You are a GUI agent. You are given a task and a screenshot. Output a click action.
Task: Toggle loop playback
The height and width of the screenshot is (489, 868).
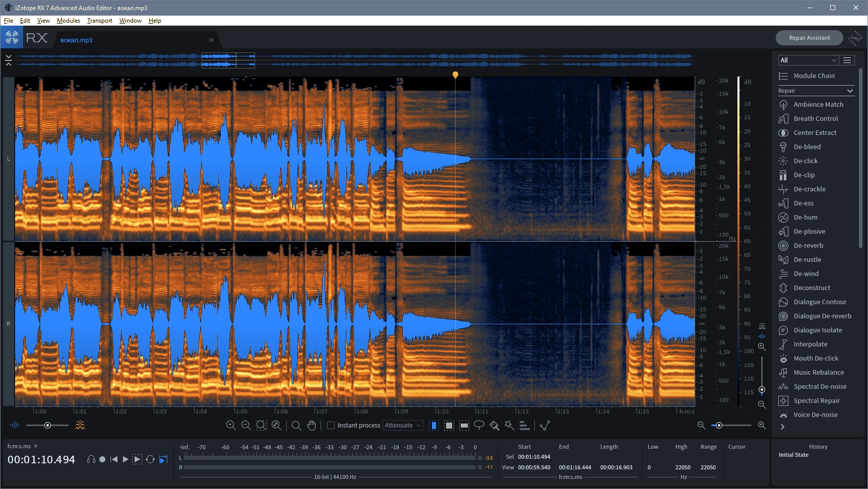click(150, 459)
